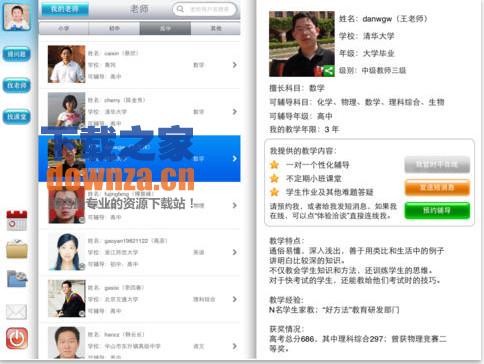Screen dimensions: 484x364
Task: Click star next to 不定期小班课堂
Action: (x=274, y=178)
